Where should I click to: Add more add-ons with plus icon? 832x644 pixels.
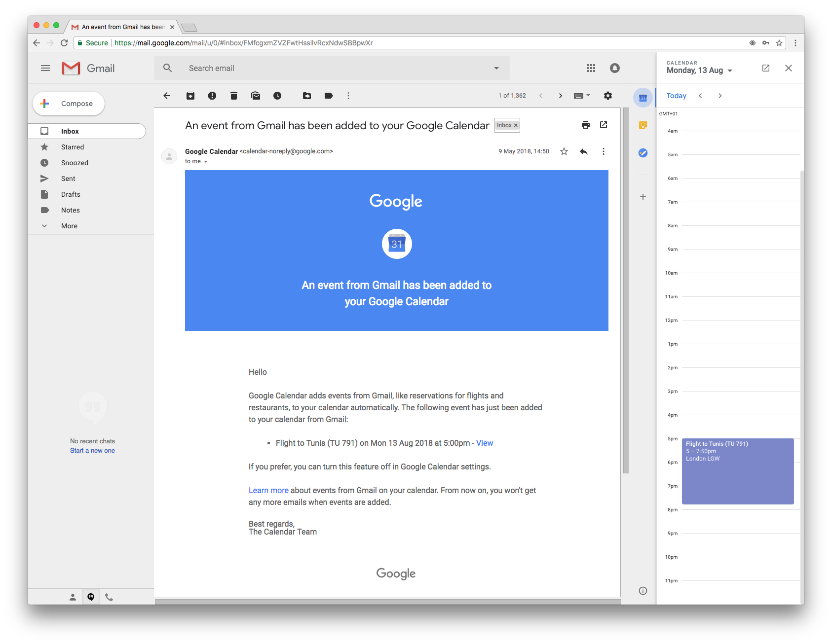[x=643, y=197]
